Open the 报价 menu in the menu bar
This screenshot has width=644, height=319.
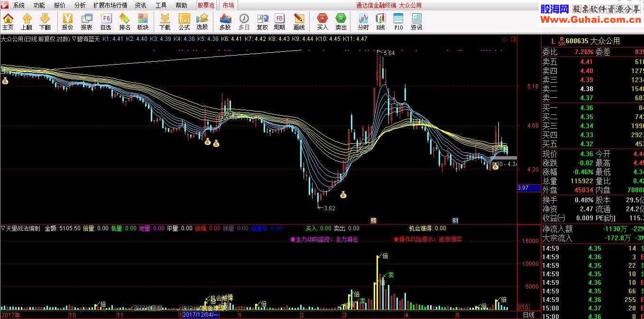[x=60, y=5]
